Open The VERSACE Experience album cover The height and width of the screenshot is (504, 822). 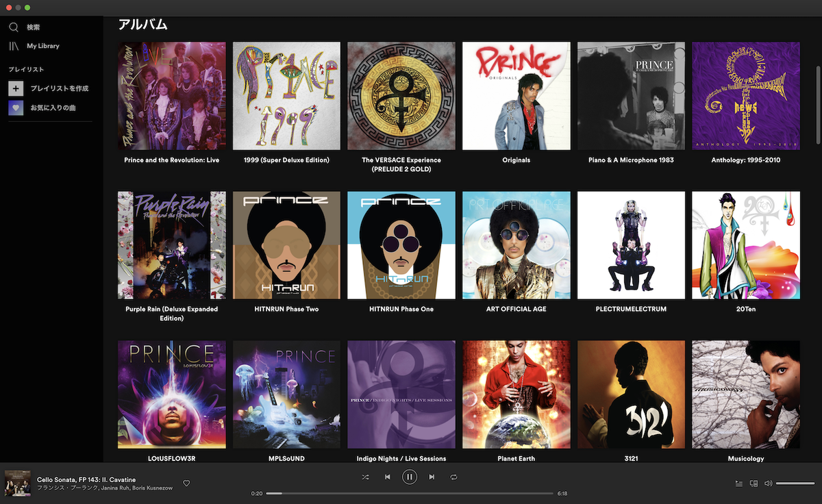click(401, 96)
